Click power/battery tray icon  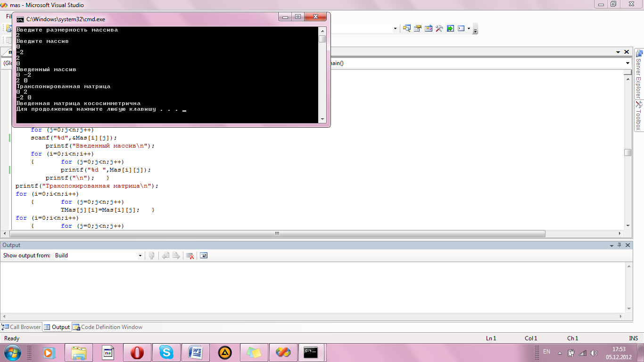point(571,353)
